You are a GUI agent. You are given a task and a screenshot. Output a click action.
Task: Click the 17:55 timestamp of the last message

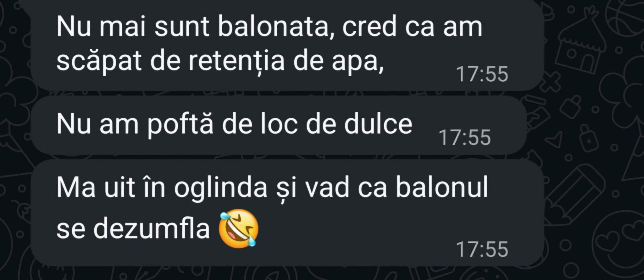click(x=482, y=250)
